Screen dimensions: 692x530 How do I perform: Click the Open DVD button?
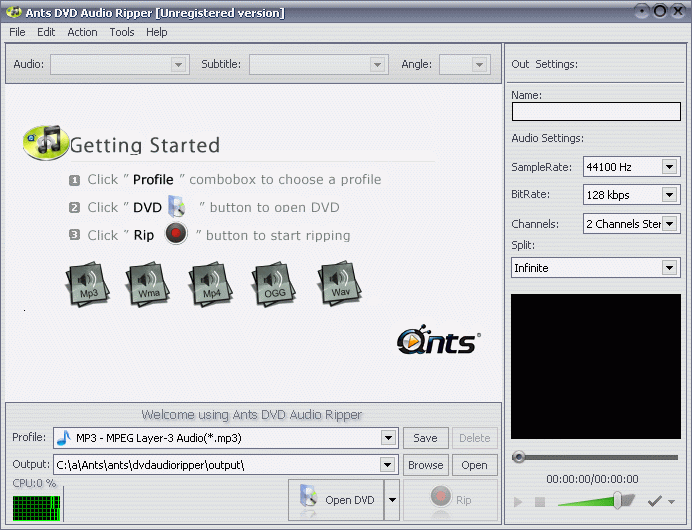pos(336,500)
